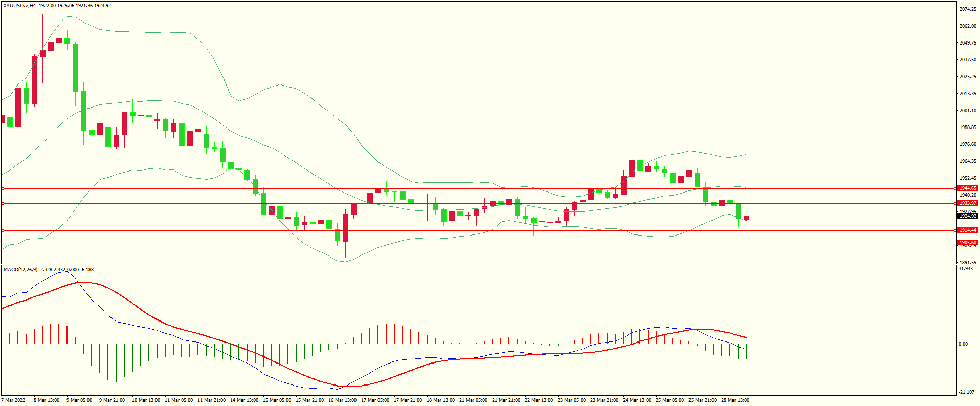The width and height of the screenshot is (980, 406).
Task: Click the 7 Mar 2022 date label
Action: pyautogui.click(x=13, y=400)
